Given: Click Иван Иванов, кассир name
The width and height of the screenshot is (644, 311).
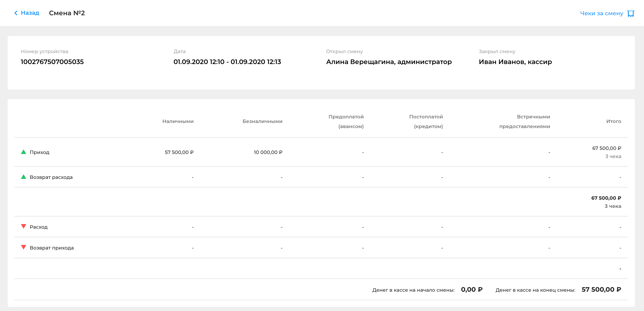Looking at the screenshot, I should [515, 62].
